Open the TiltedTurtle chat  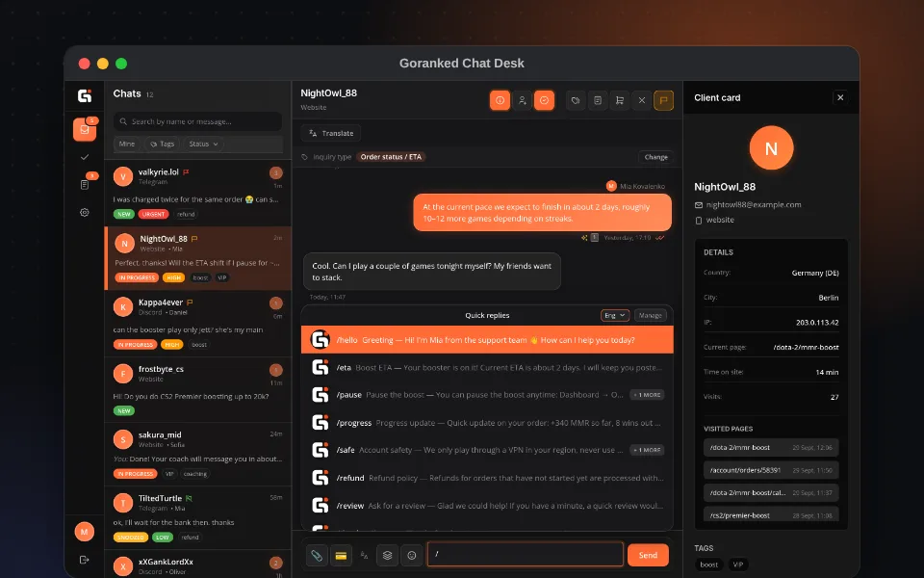pos(198,518)
